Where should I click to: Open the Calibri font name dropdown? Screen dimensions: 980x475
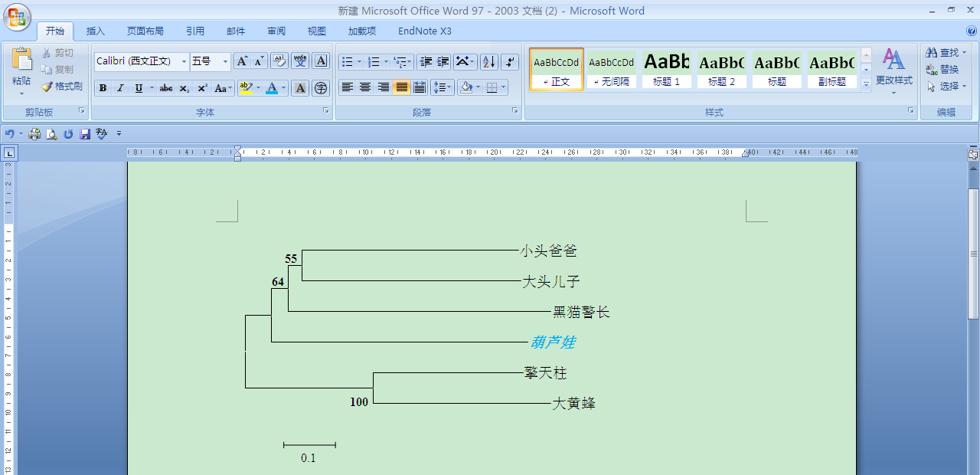[x=184, y=61]
